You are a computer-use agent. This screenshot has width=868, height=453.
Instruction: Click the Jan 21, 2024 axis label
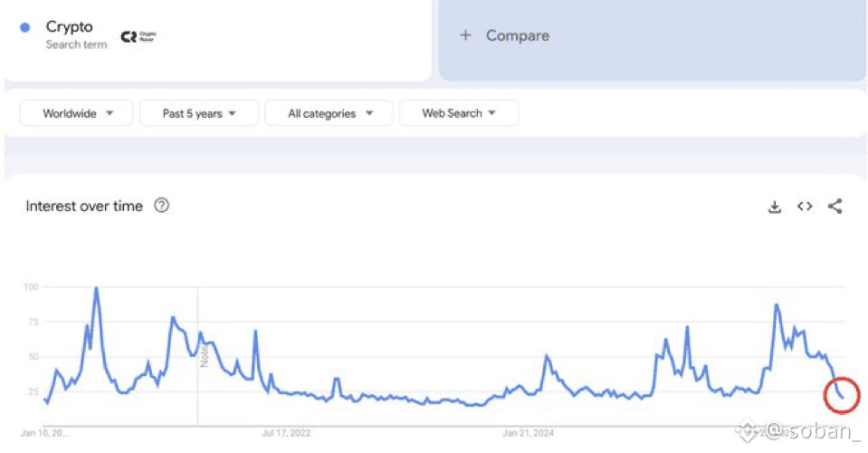point(529,433)
